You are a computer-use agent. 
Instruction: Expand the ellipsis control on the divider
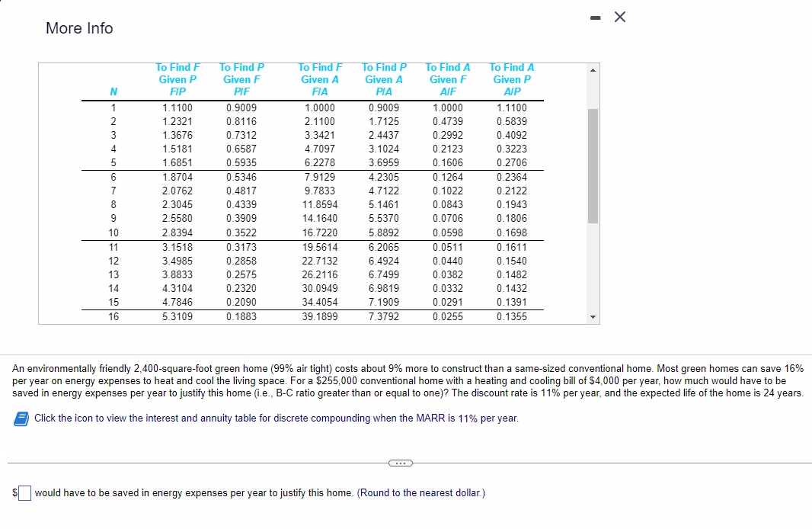(x=401, y=463)
